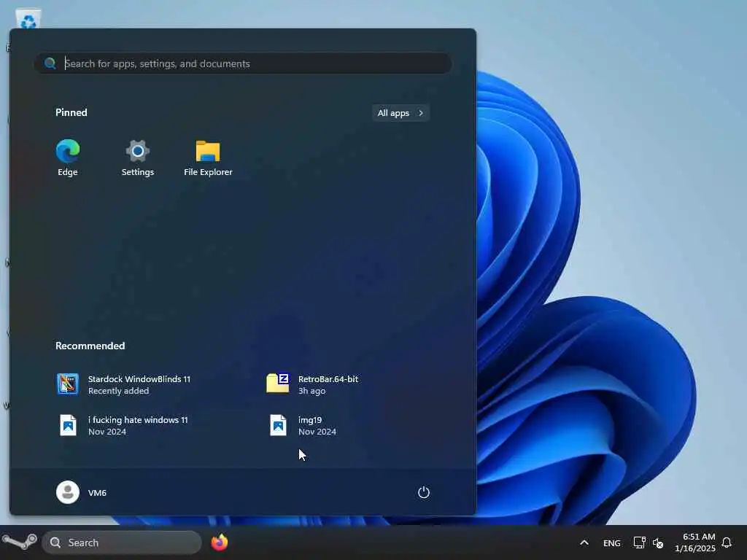The width and height of the screenshot is (747, 560).
Task: Open the Recycle Bin on desktop
Action: (28, 20)
